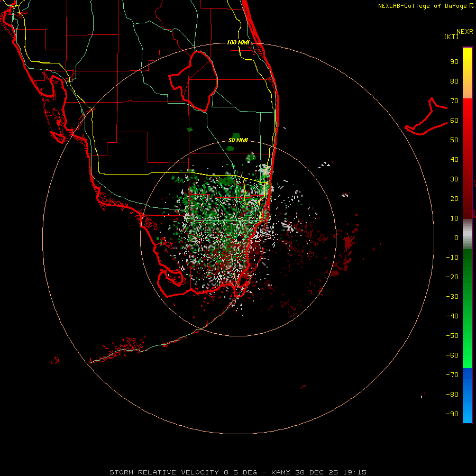Click the -20 scale value
Screen dimensions: 476x476
tap(452, 277)
